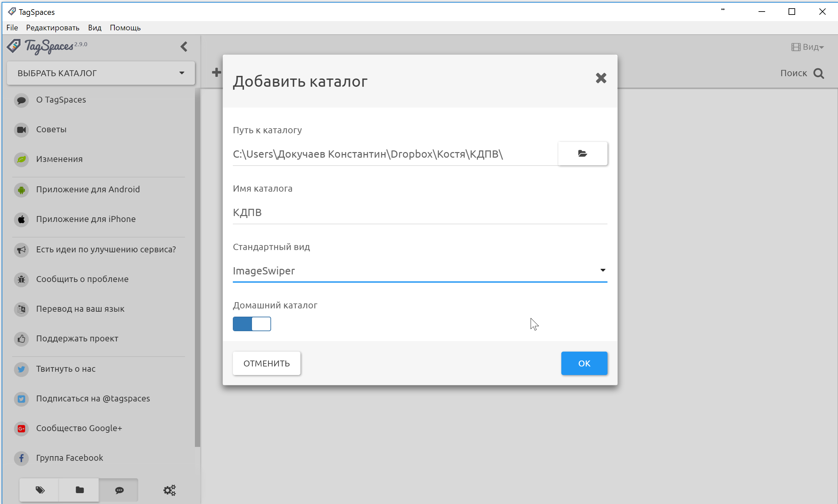Click the Поиск search label
The height and width of the screenshot is (504, 838).
point(793,73)
